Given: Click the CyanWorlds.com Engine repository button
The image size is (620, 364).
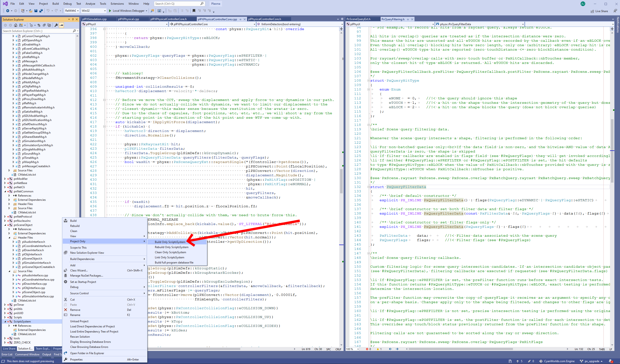Looking at the screenshot, I should tap(557, 361).
